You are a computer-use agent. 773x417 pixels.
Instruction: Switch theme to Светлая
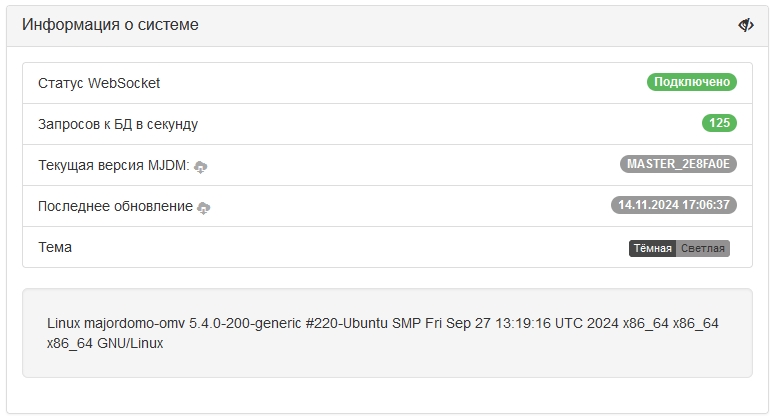[x=704, y=248]
